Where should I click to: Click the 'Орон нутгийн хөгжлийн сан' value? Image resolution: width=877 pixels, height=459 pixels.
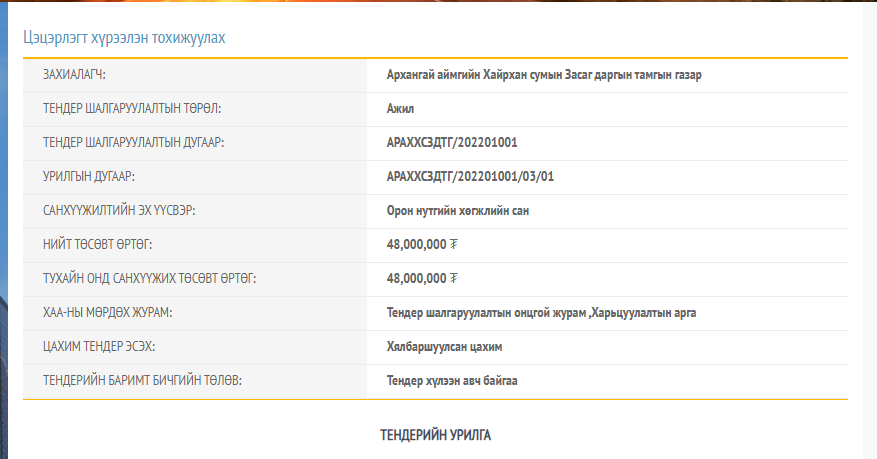[x=464, y=211]
